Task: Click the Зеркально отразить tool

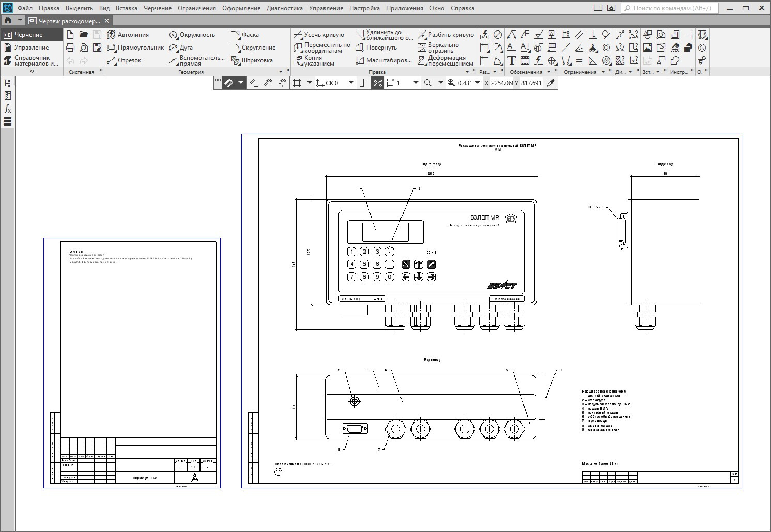Action: tap(438, 48)
